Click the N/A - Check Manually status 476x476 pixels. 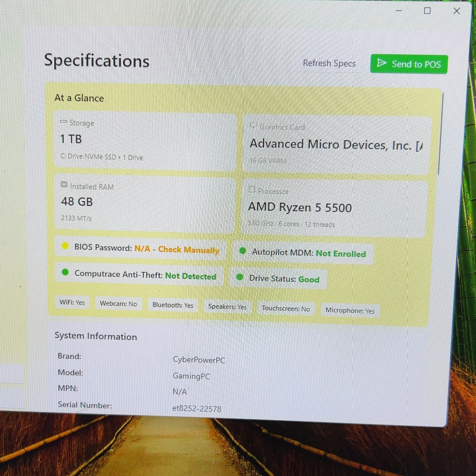click(177, 249)
